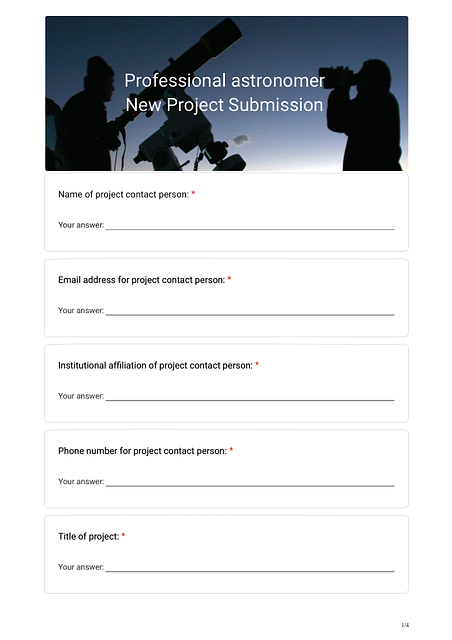Click 'Your answer:' text under the email question
Viewport: 452px width, 640px height.
coord(81,311)
